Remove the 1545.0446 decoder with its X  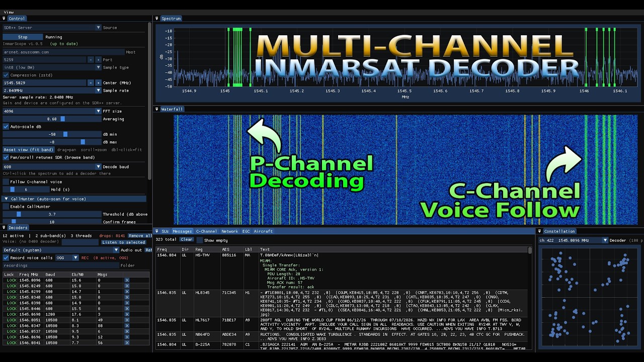pyautogui.click(x=127, y=309)
